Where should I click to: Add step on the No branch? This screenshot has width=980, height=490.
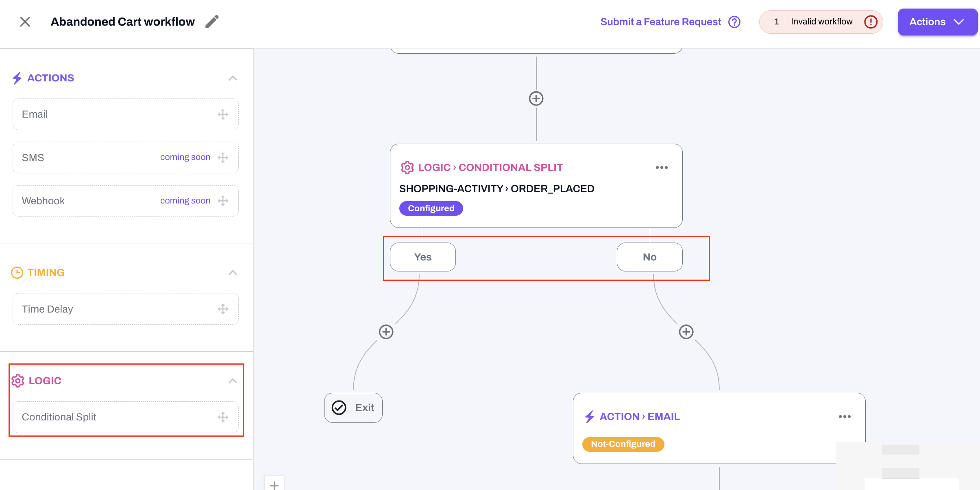coord(686,332)
